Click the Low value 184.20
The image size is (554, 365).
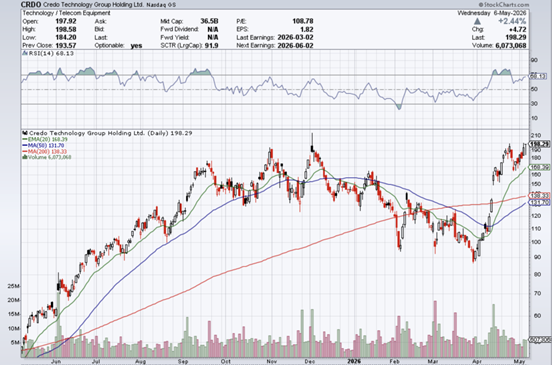[66, 37]
